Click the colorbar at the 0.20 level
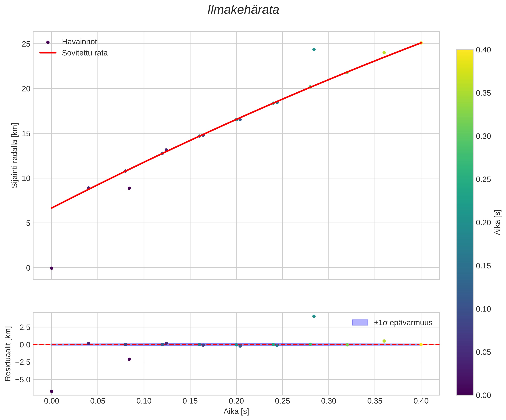506x420 pixels. [465, 223]
